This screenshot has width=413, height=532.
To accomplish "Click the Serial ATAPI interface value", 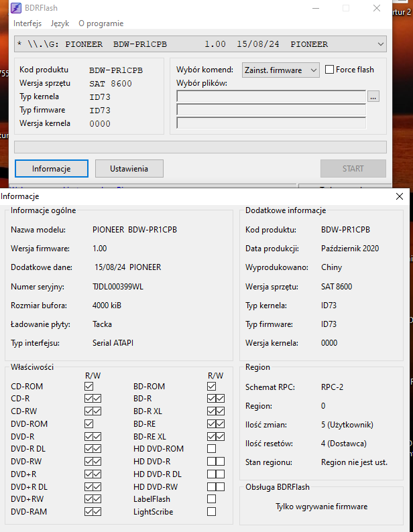I will [x=113, y=343].
